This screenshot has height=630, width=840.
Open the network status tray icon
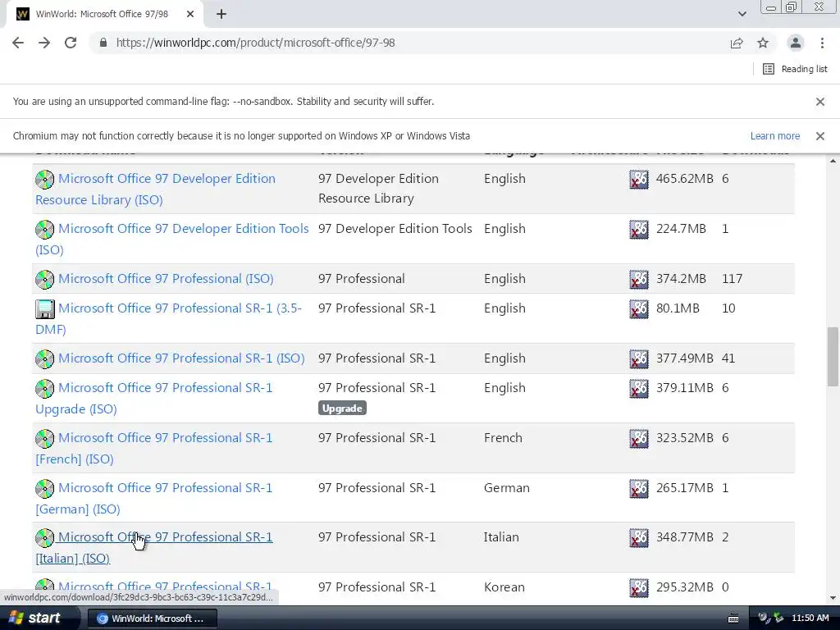(x=778, y=619)
